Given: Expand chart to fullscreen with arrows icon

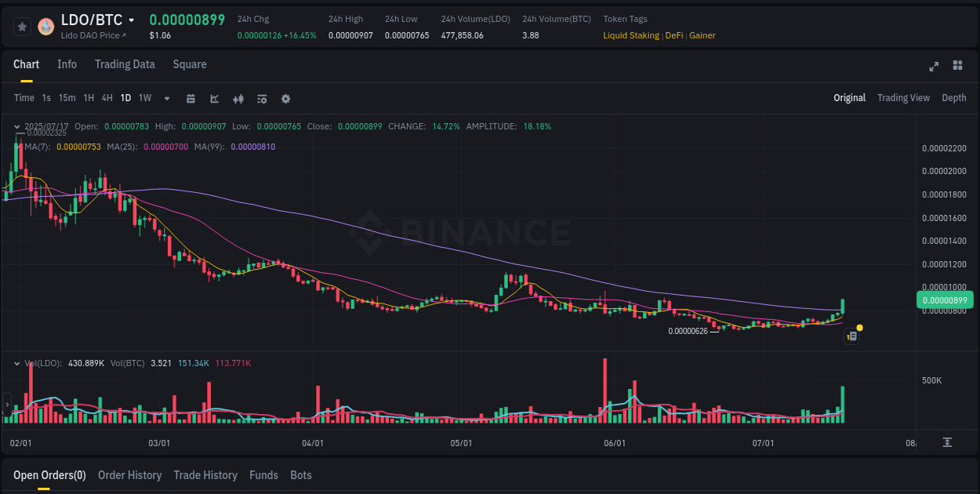Looking at the screenshot, I should coord(934,67).
